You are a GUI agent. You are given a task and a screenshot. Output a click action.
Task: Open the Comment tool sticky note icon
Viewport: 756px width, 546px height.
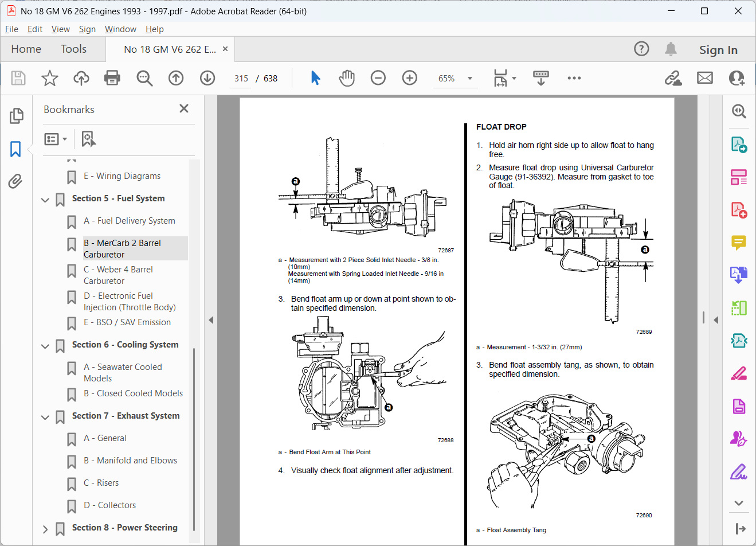(x=739, y=243)
